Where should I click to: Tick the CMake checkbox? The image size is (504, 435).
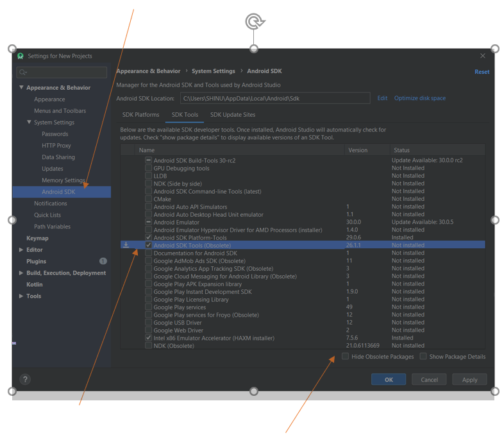[149, 199]
